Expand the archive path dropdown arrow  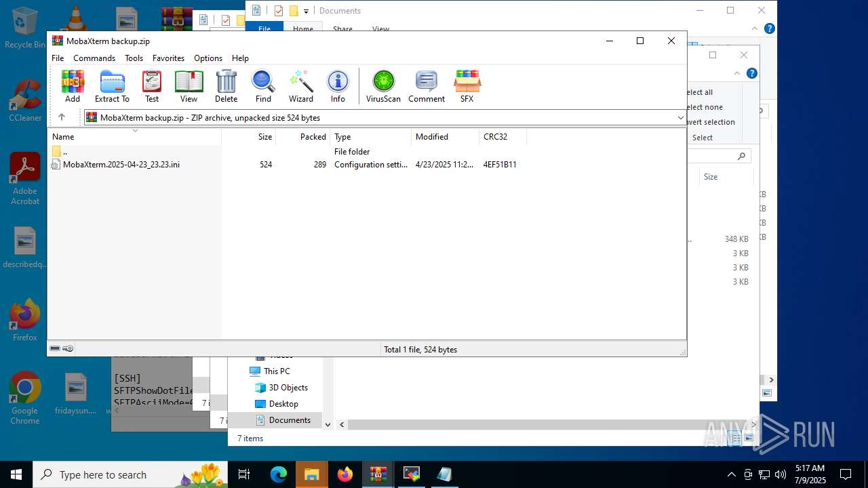pos(680,118)
